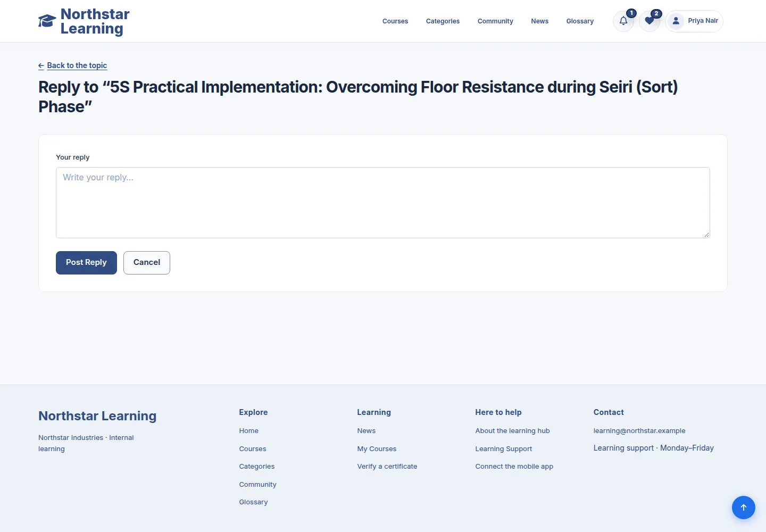Visit Community from the footer Explore list

258,485
